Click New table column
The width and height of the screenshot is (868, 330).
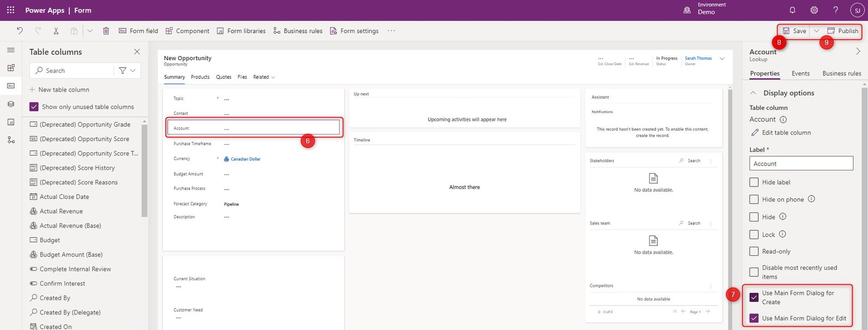[59, 89]
